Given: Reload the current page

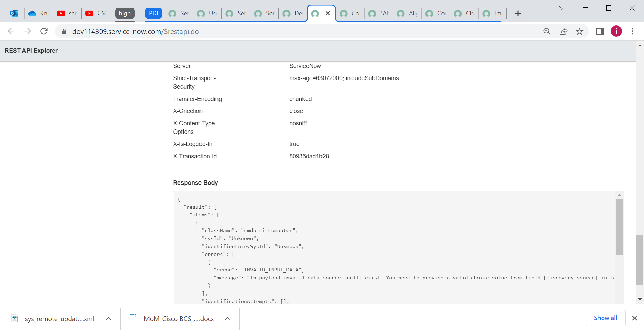Looking at the screenshot, I should (44, 31).
